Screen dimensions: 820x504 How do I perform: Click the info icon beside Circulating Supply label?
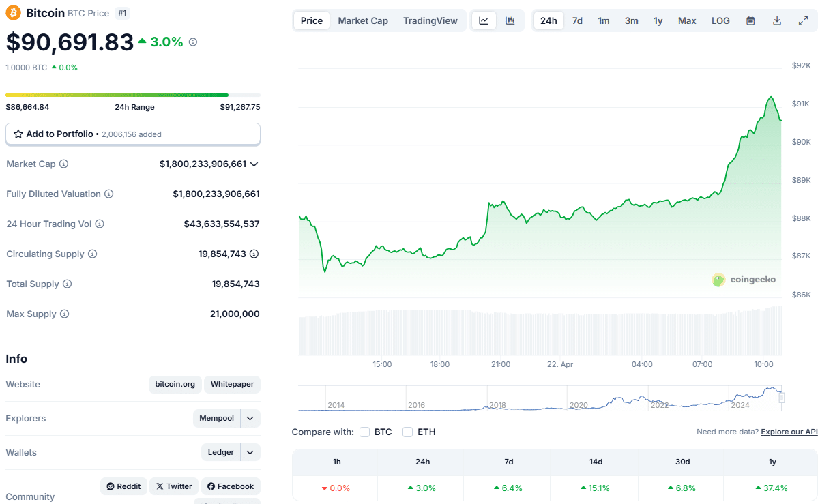point(93,254)
